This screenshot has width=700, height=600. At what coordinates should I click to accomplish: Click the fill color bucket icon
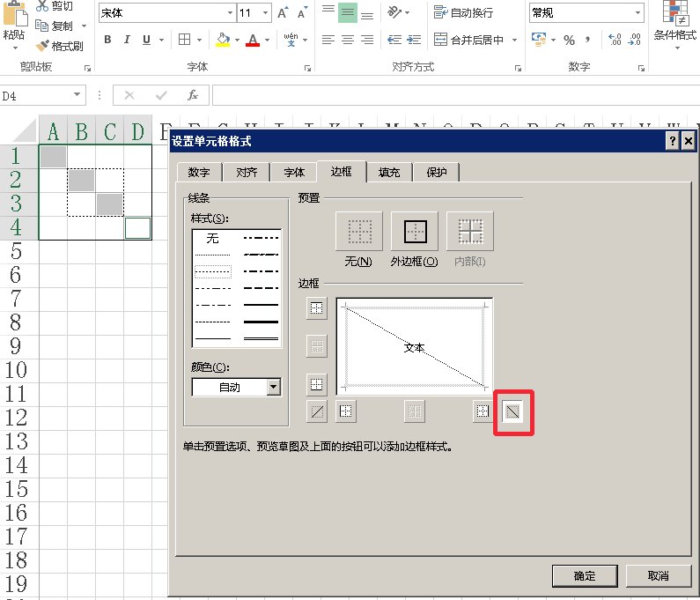point(223,40)
